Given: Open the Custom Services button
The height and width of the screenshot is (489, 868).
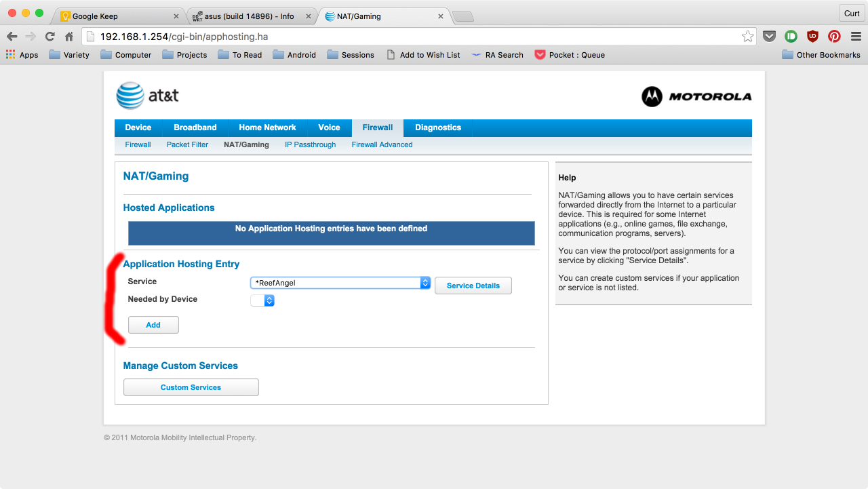Looking at the screenshot, I should coord(191,387).
